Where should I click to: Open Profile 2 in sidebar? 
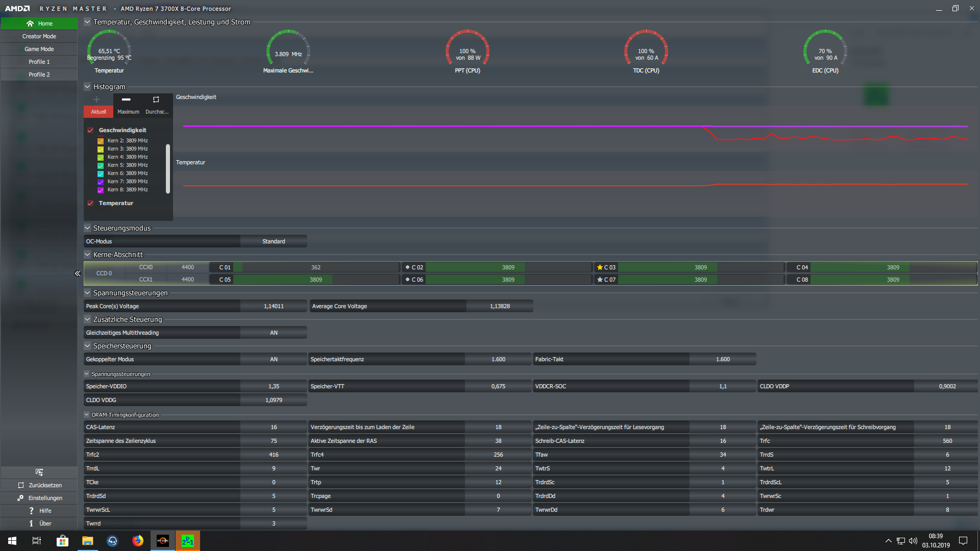coord(39,74)
